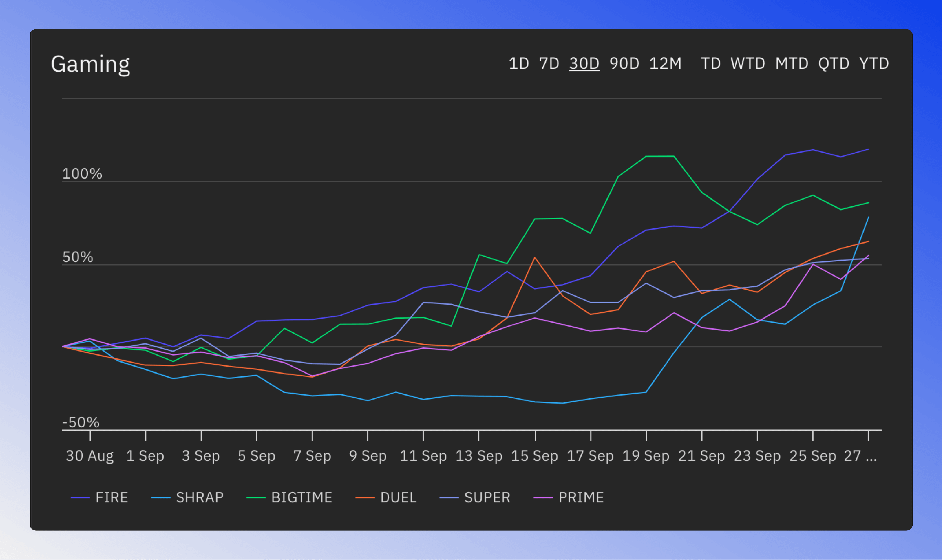Click the 30 Aug x-axis label
The width and height of the screenshot is (943, 560).
90,456
